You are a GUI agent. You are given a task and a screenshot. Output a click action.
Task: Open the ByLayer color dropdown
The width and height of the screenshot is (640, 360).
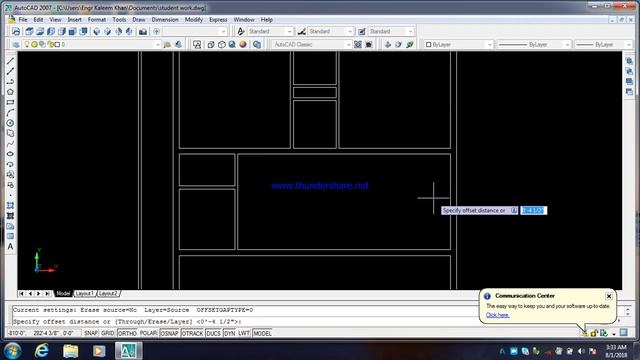(x=458, y=44)
